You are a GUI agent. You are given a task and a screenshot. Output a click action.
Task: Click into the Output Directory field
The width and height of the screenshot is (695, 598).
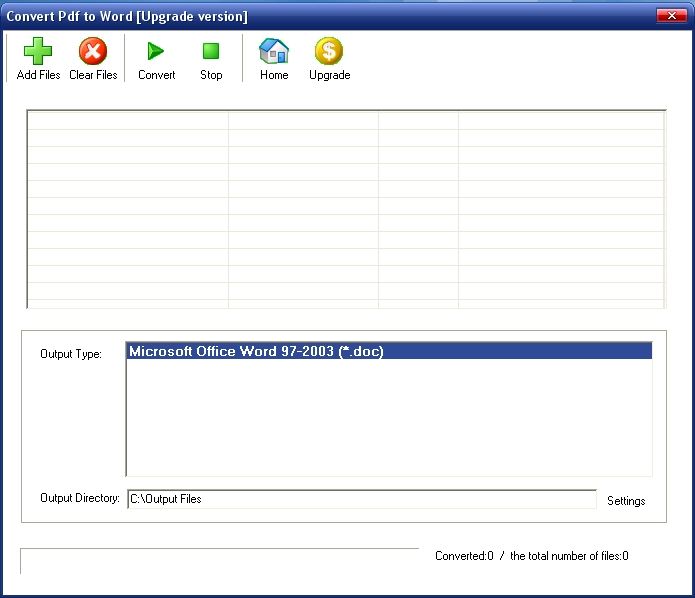[362, 499]
